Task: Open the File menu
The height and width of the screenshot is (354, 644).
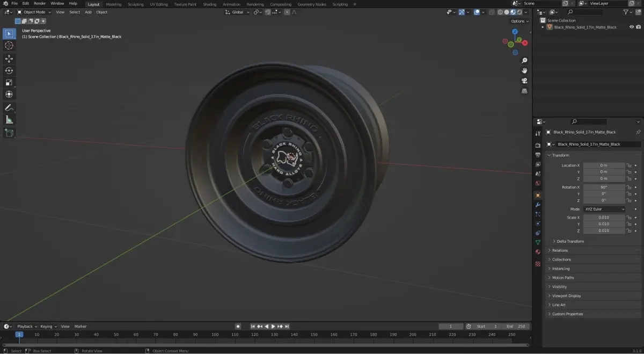Action: [x=14, y=3]
